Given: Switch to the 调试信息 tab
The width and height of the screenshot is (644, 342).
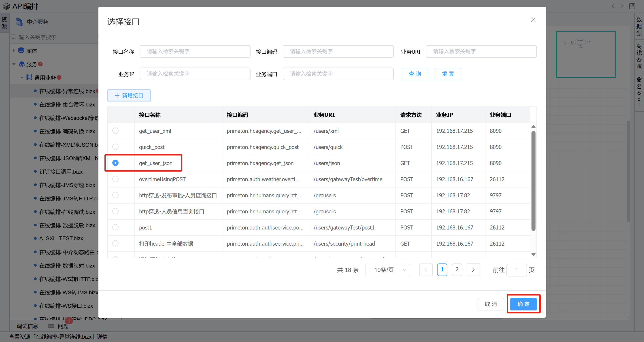Looking at the screenshot, I should pos(27,326).
